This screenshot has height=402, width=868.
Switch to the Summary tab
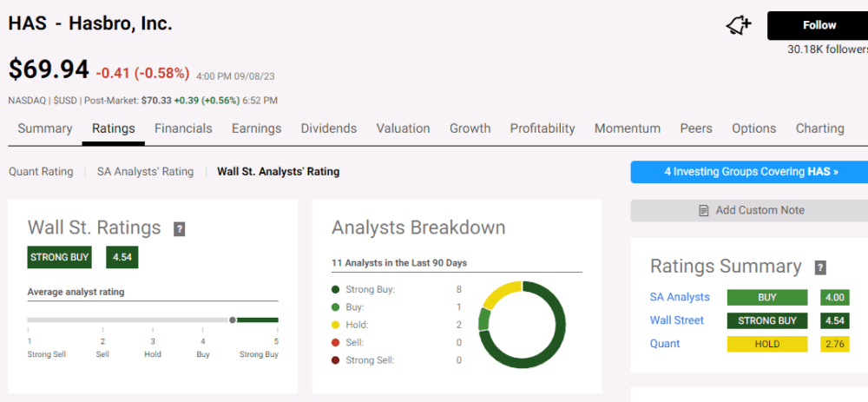[x=45, y=129]
